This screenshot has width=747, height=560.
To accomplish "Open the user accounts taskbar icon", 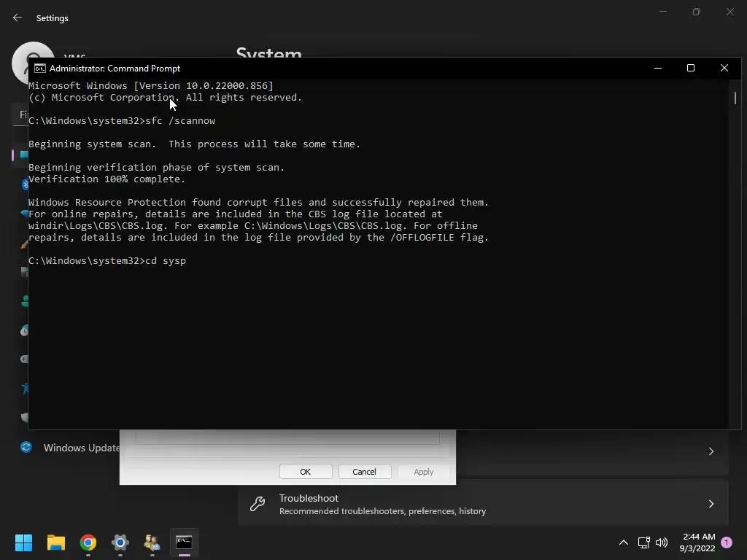I will pyautogui.click(x=152, y=542).
